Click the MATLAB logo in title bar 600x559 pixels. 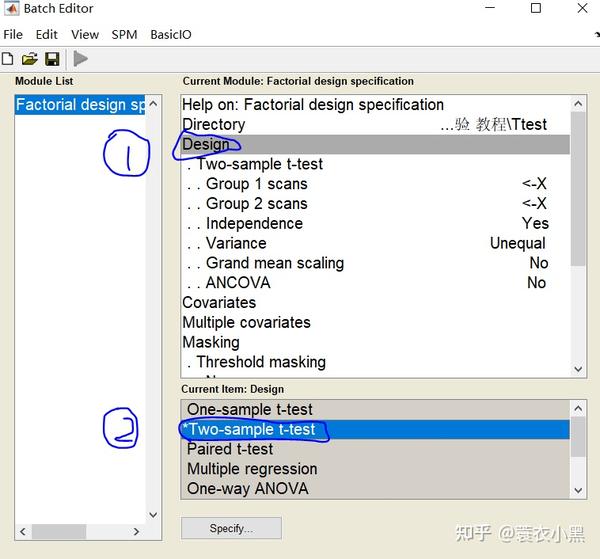[x=11, y=8]
